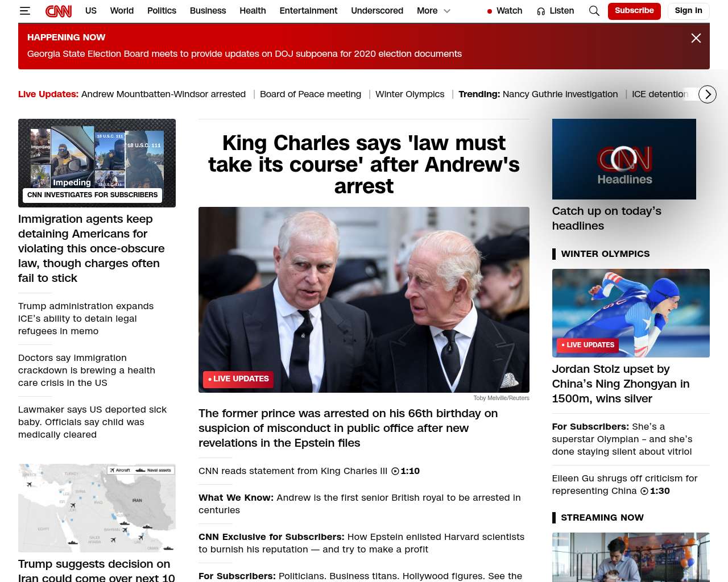Screen dimensions: 728x582
Task: Play the King Charles statement video
Action: 395,471
